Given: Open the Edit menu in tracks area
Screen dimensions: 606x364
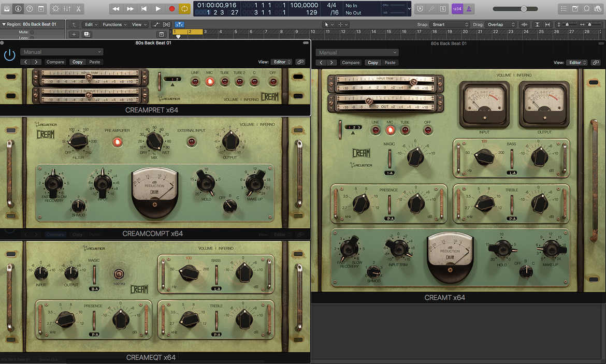Looking at the screenshot, I should [91, 24].
